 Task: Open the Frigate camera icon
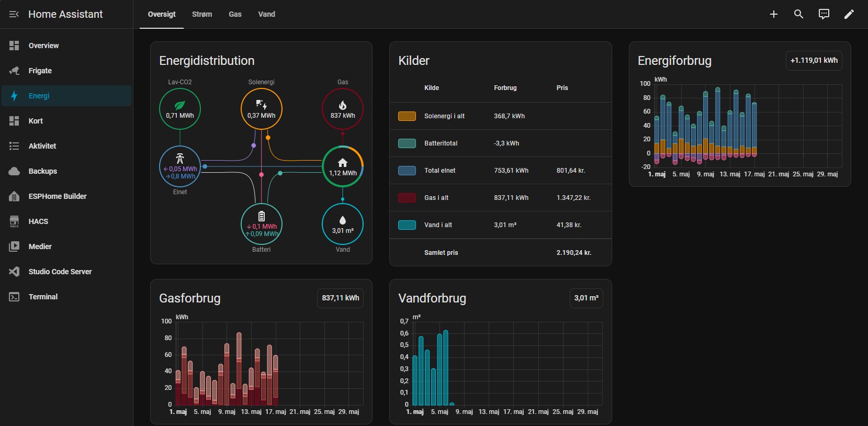[14, 71]
